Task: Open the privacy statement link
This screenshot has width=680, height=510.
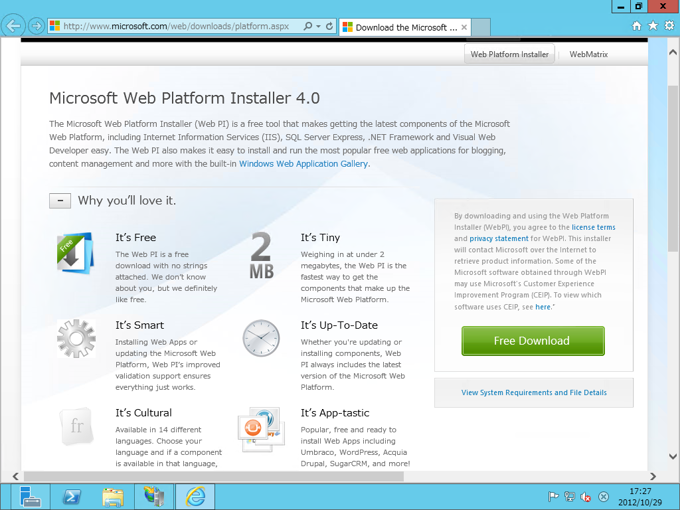Action: coord(499,239)
